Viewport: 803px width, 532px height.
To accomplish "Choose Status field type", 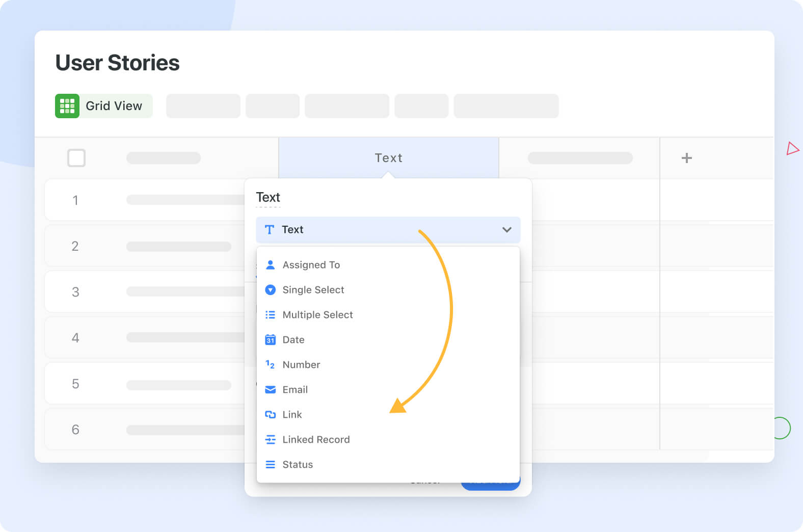I will pos(388,465).
